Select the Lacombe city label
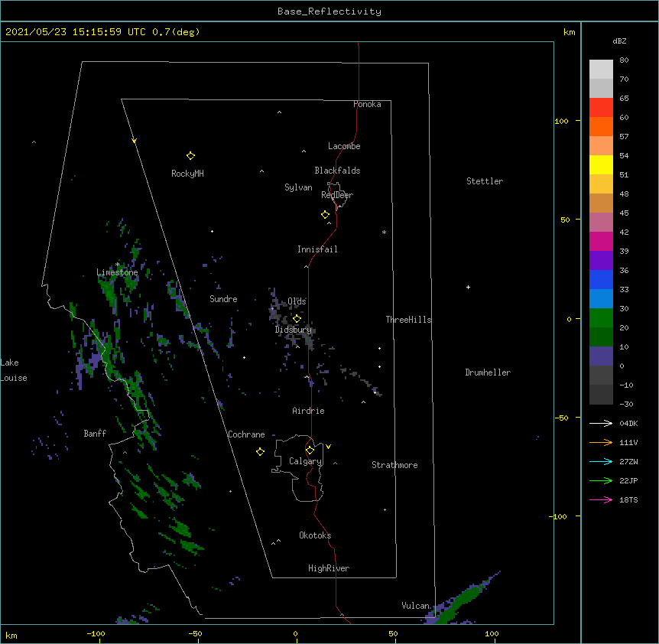Image resolution: width=659 pixels, height=644 pixels. (344, 146)
